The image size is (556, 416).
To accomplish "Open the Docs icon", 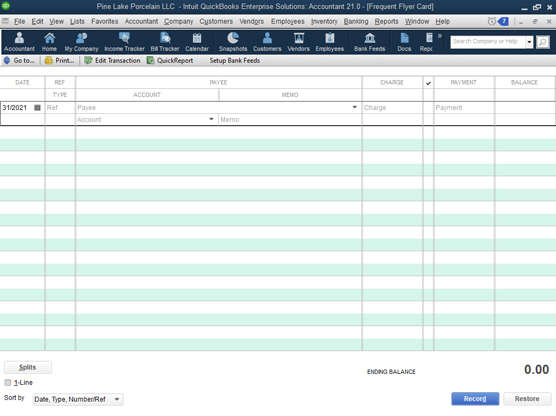I will 404,42.
